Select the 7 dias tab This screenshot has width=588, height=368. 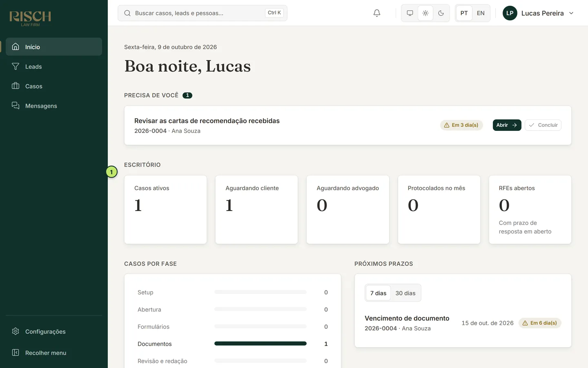point(378,293)
